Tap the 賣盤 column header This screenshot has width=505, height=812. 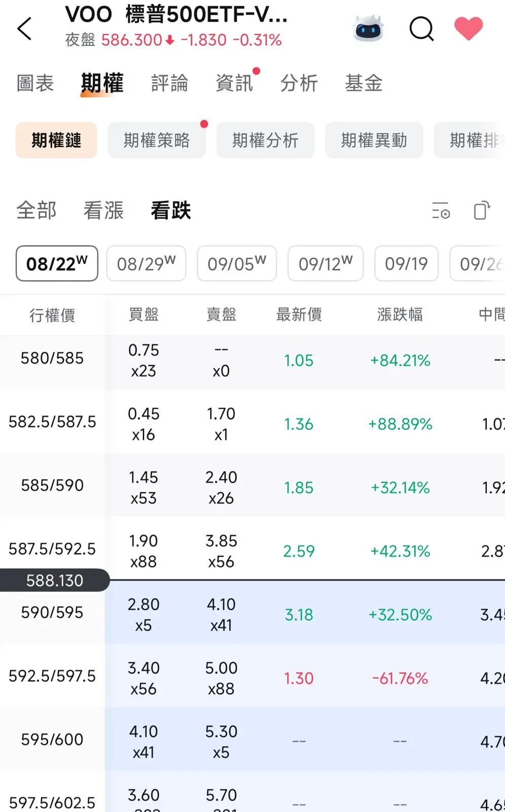pos(221,315)
